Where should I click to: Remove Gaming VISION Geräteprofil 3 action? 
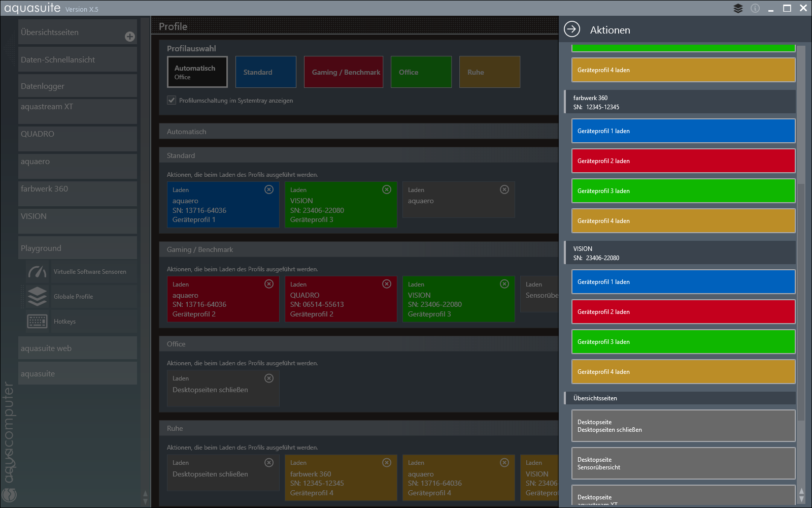click(x=504, y=284)
